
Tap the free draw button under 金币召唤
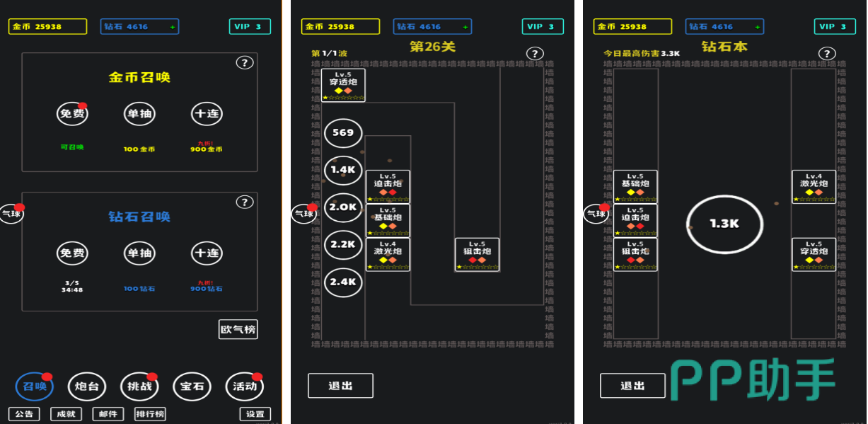click(72, 114)
